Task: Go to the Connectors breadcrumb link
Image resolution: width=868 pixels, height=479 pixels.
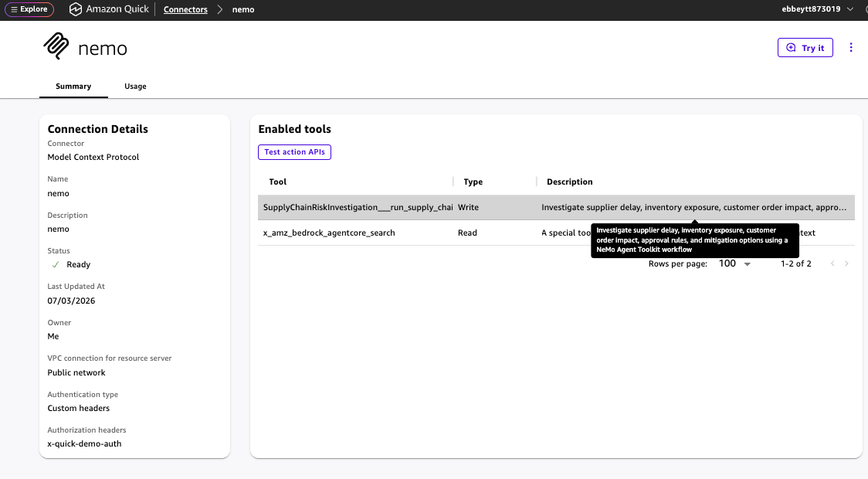Action: click(x=185, y=9)
